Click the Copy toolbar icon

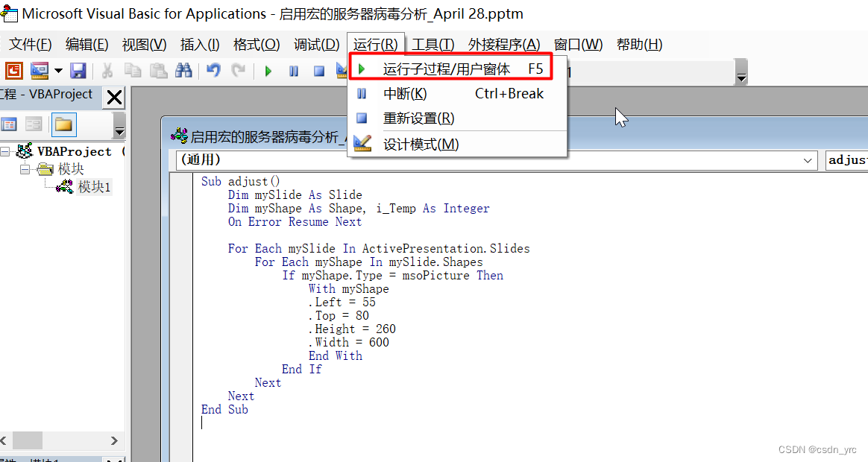pos(132,70)
